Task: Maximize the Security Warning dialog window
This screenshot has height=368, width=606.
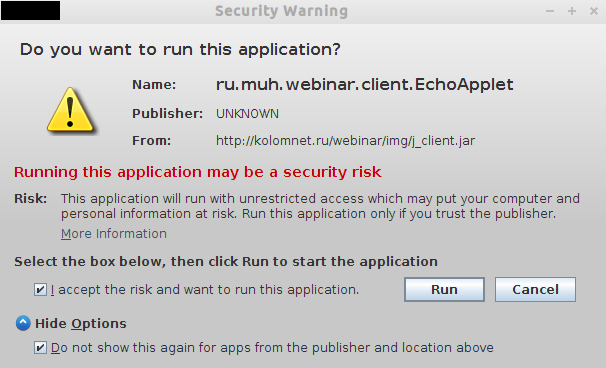Action: point(572,11)
